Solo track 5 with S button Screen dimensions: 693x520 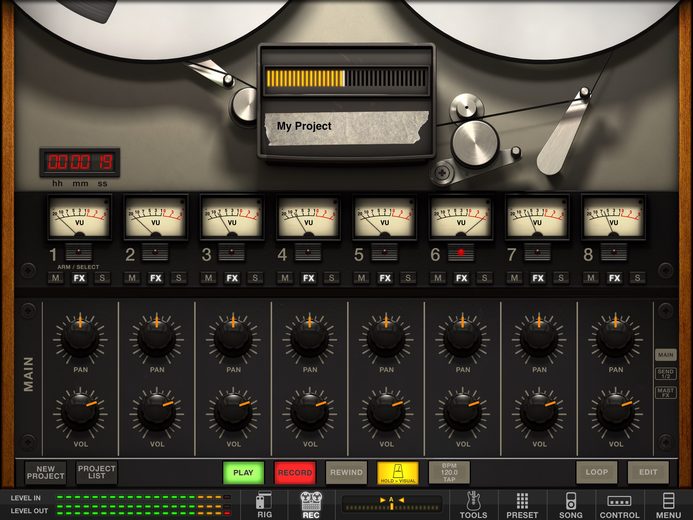click(408, 278)
